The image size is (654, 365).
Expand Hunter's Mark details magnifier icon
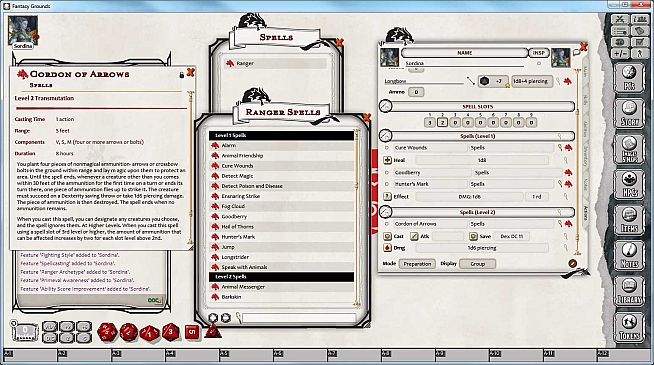pos(560,184)
